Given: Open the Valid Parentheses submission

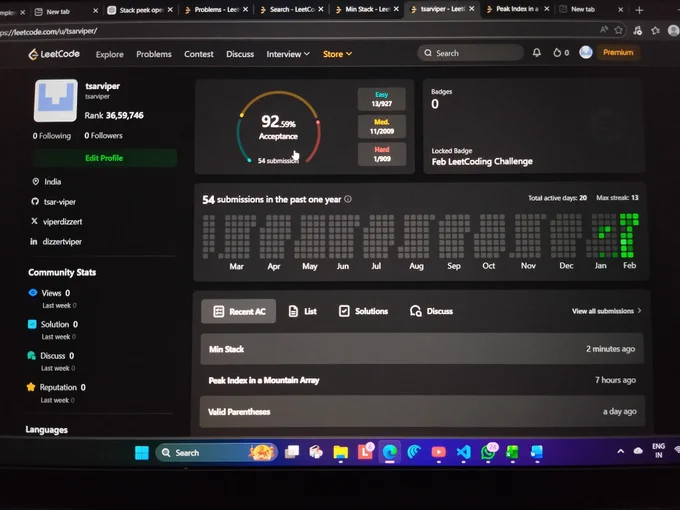Looking at the screenshot, I should click(422, 412).
